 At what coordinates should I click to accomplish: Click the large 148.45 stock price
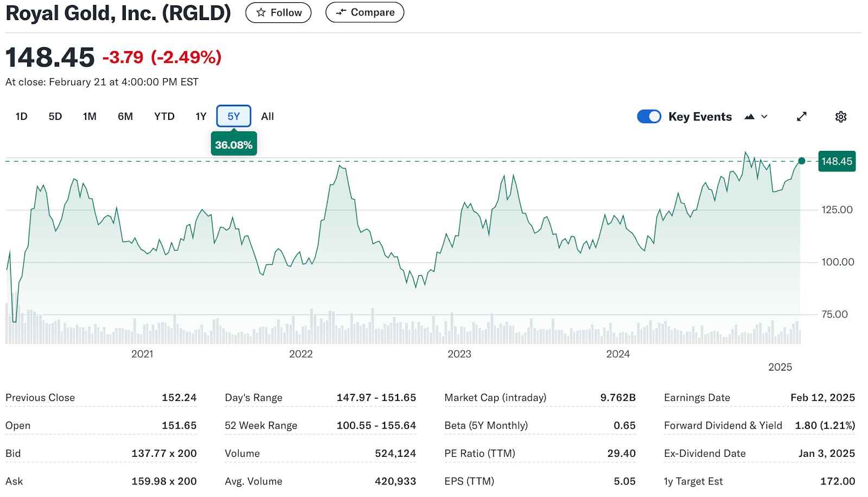(50, 58)
